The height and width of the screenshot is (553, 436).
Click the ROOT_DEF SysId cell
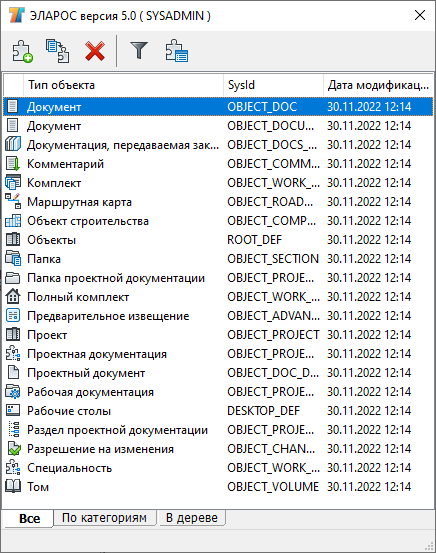click(x=255, y=240)
